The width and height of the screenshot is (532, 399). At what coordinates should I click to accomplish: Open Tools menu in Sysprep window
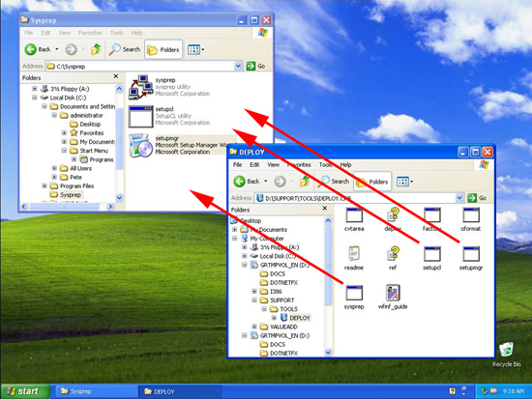click(x=117, y=33)
